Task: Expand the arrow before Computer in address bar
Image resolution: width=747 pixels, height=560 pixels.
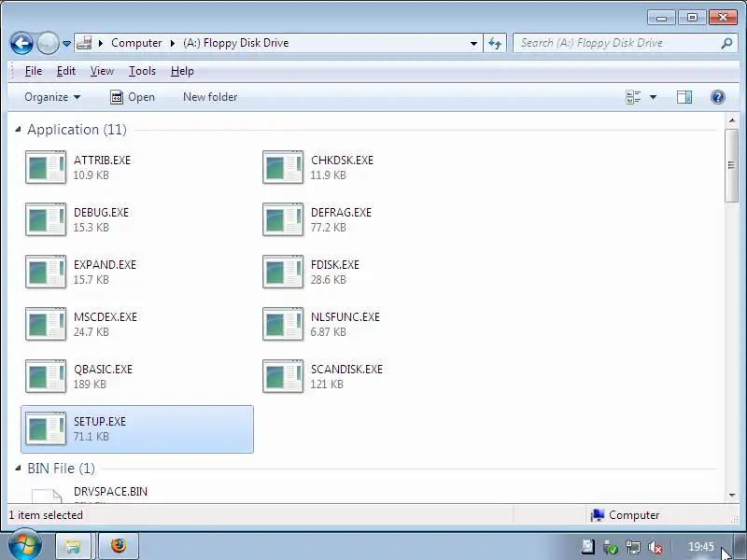Action: (101, 43)
